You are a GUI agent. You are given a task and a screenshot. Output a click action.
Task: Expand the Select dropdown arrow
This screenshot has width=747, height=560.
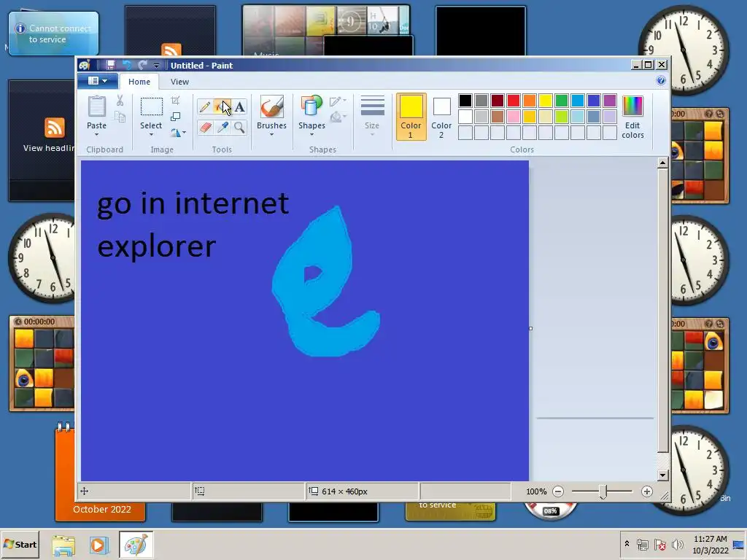[151, 135]
